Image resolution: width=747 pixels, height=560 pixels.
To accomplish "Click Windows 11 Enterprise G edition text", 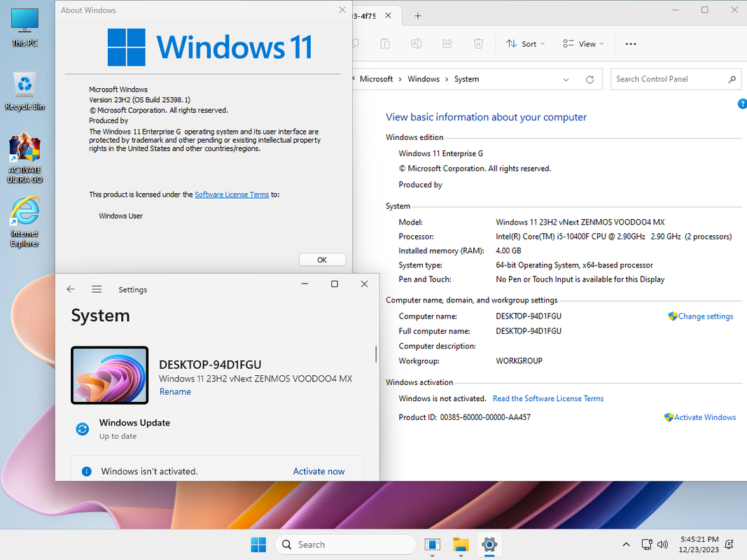I will click(x=440, y=153).
